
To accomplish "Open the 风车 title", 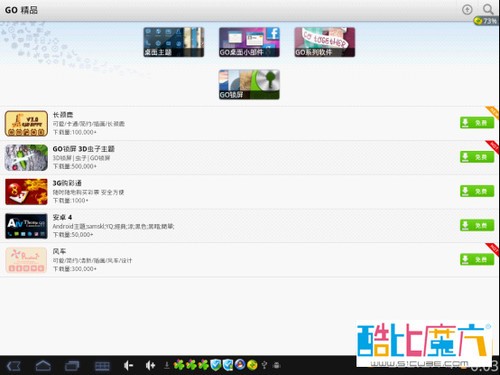I will click(59, 251).
